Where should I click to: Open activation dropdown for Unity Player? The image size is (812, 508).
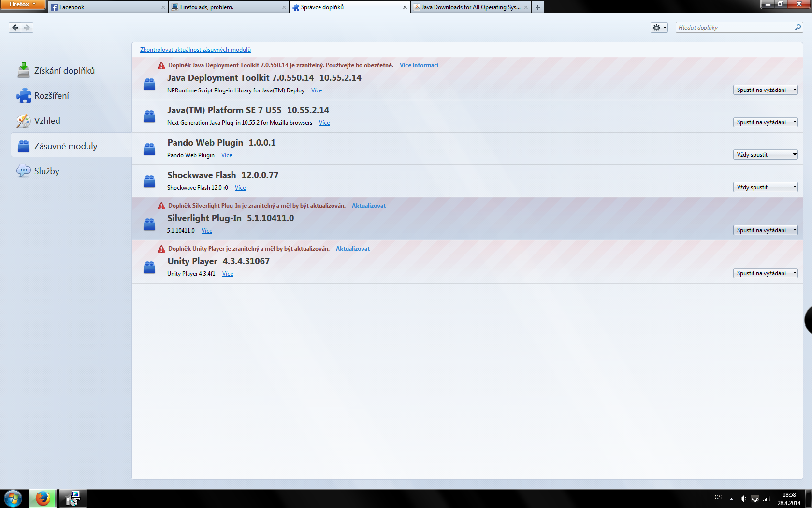pos(765,273)
